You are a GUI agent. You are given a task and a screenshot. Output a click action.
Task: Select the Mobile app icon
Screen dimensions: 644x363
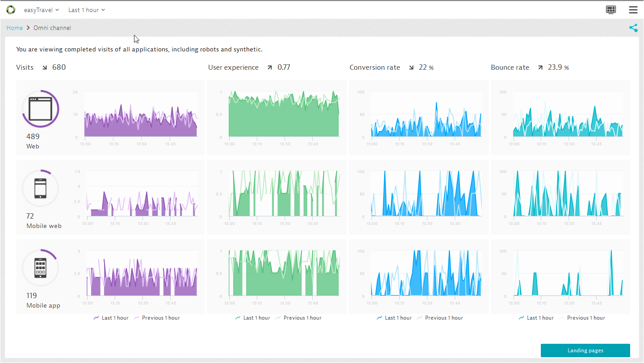point(41,268)
